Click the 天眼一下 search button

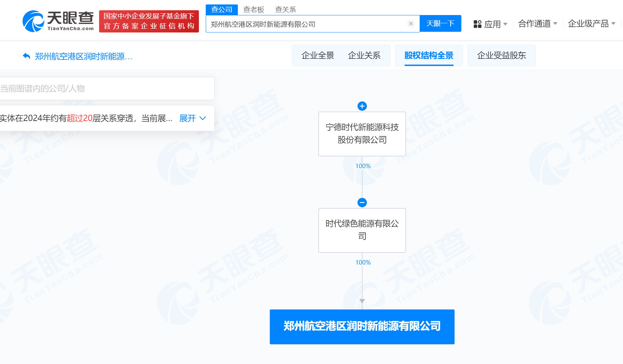(x=440, y=23)
